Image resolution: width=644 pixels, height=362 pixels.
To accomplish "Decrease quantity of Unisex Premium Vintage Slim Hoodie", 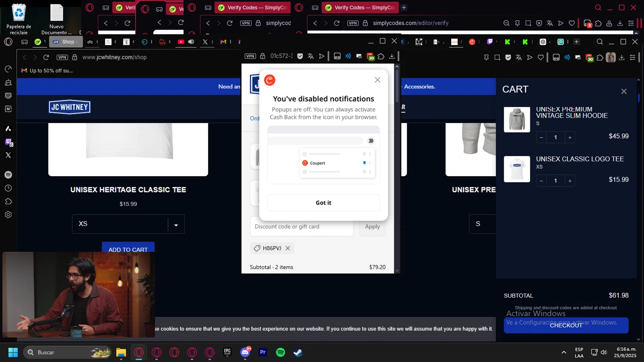I will pyautogui.click(x=541, y=137).
